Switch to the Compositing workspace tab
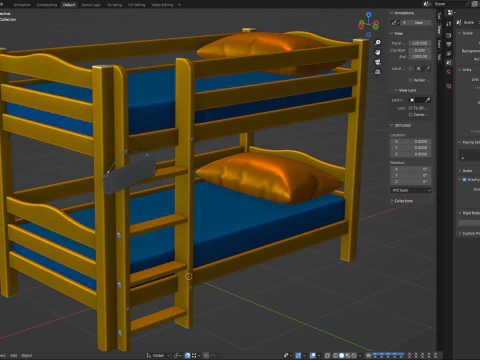The height and width of the screenshot is (360, 480). click(47, 5)
